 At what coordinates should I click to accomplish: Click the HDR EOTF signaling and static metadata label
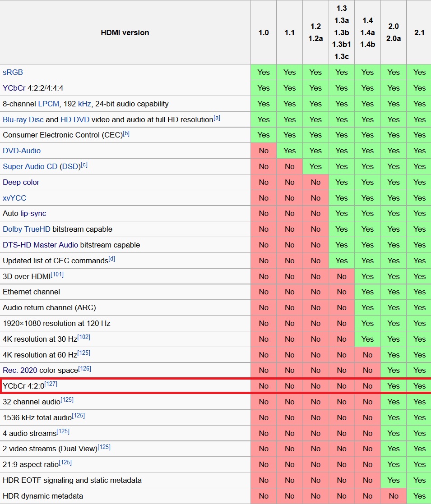tap(72, 480)
